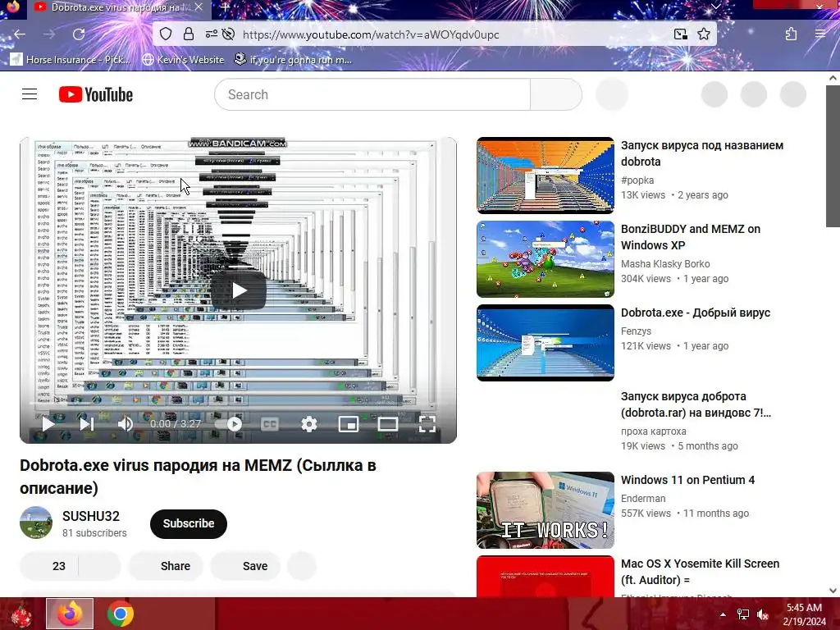Open the site permissions icon in the address bar
The width and height of the screenshot is (840, 630).
(x=211, y=34)
